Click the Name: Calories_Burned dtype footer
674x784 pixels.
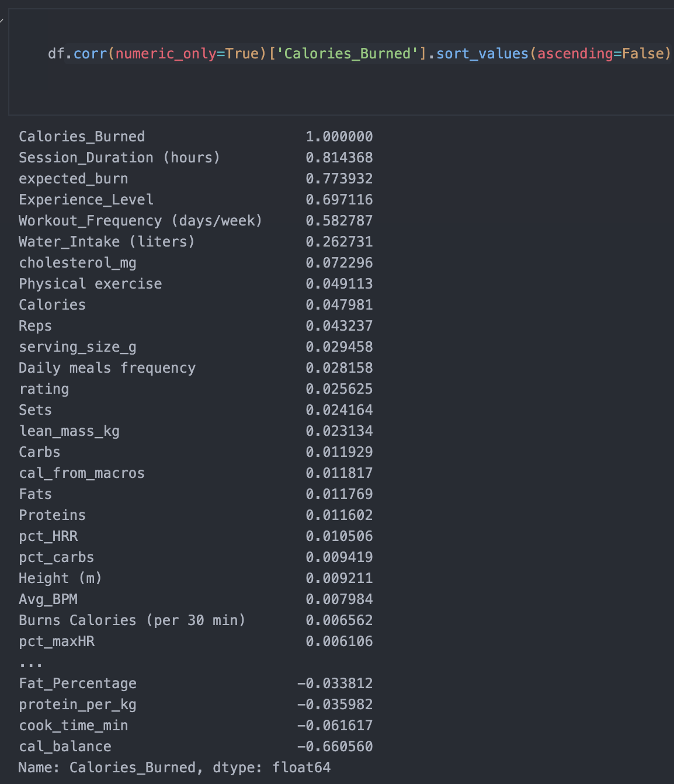[x=174, y=768]
